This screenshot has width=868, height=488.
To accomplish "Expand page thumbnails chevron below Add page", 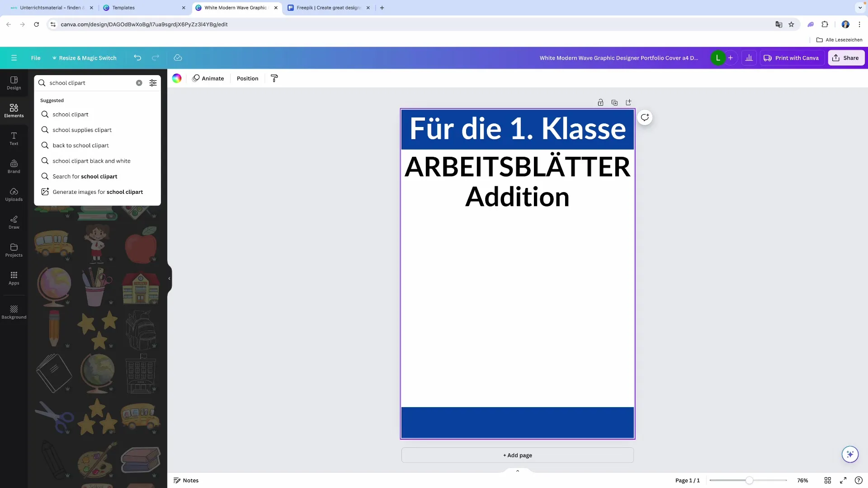I will (x=518, y=471).
